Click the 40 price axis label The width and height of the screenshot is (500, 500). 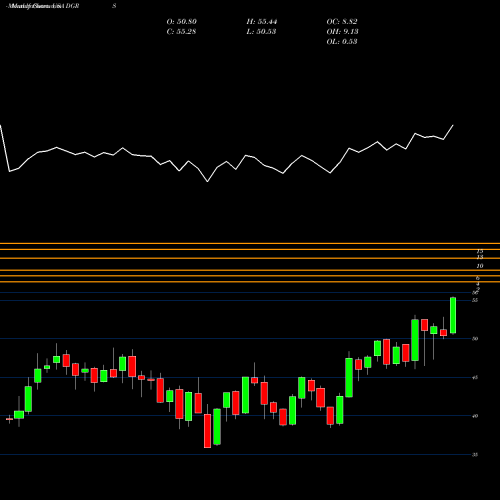(x=475, y=416)
